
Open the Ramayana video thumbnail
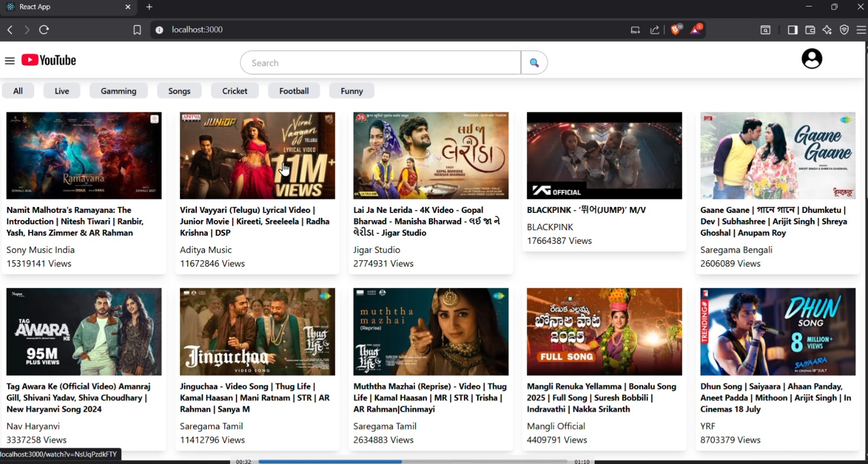[x=84, y=156]
